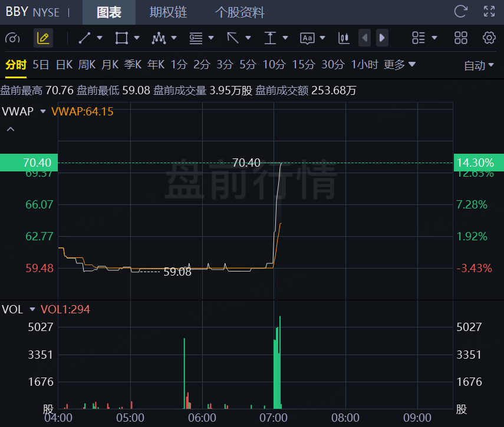Select the wave pattern drawing tool

pyautogui.click(x=159, y=38)
